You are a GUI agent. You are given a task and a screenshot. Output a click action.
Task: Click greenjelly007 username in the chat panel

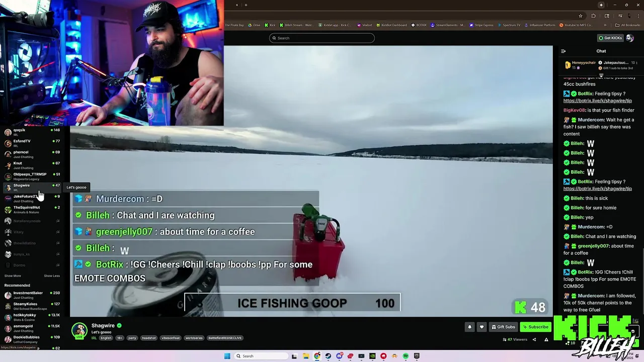click(594, 246)
